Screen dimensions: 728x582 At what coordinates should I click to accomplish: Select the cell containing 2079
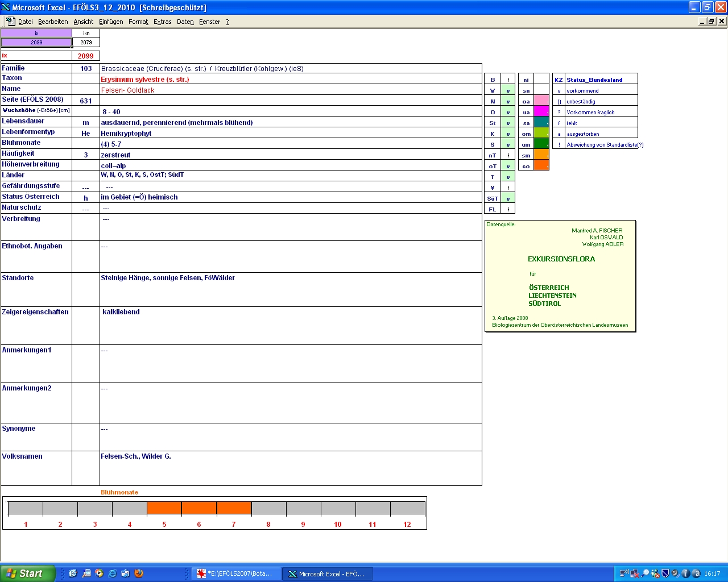(x=86, y=42)
